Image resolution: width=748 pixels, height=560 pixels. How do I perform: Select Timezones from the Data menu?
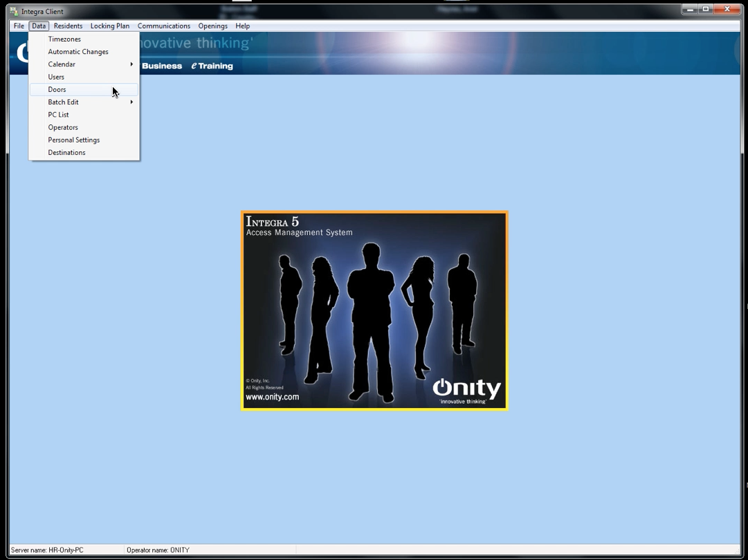(64, 39)
